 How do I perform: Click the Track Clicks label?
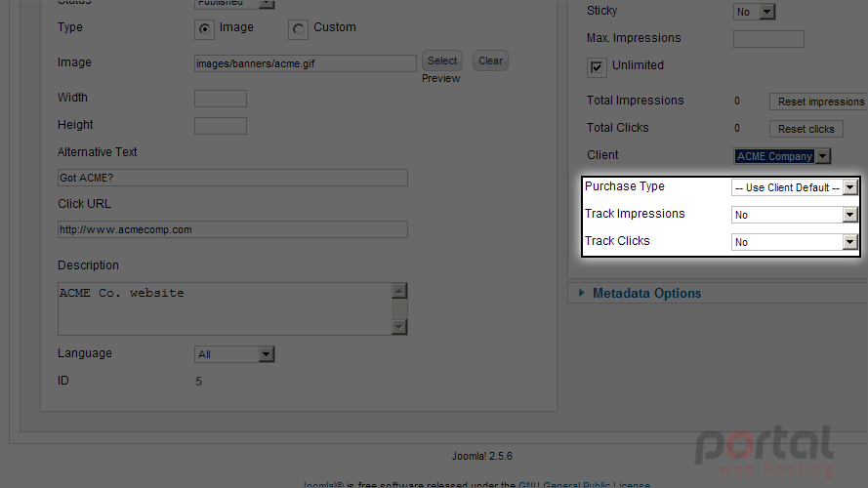[x=617, y=241]
